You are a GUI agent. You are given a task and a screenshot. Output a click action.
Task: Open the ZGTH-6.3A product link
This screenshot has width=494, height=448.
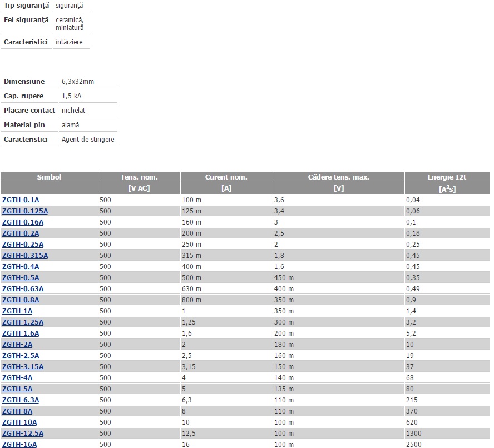(x=21, y=400)
